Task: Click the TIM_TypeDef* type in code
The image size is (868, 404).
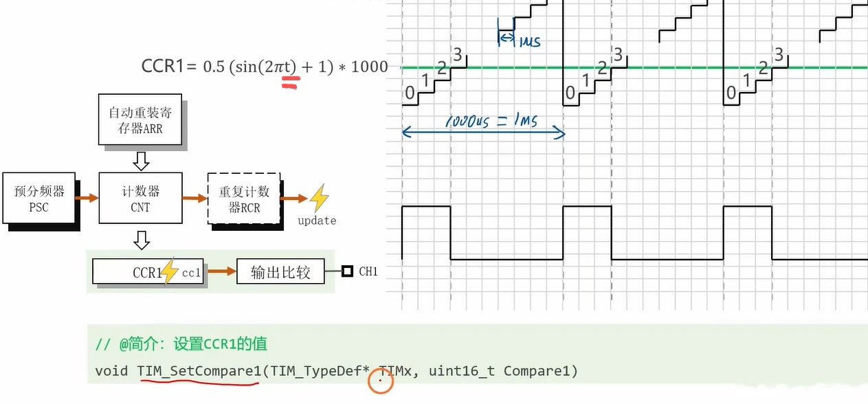Action: [320, 371]
